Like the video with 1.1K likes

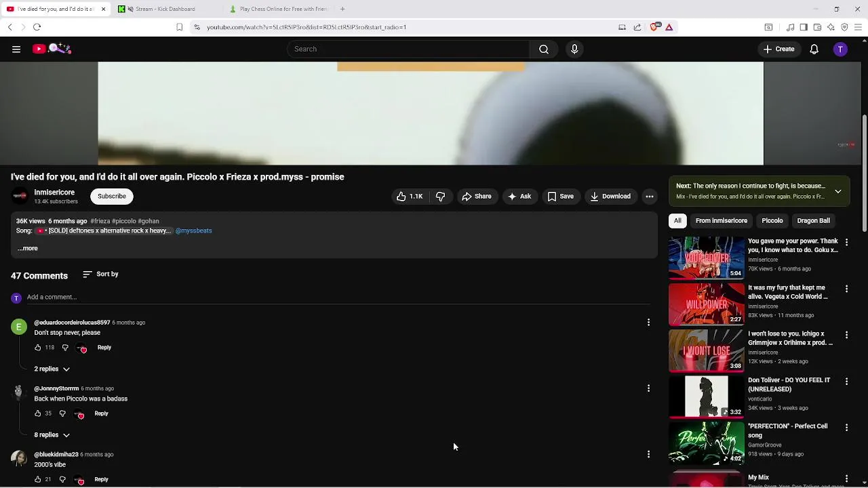(x=410, y=197)
